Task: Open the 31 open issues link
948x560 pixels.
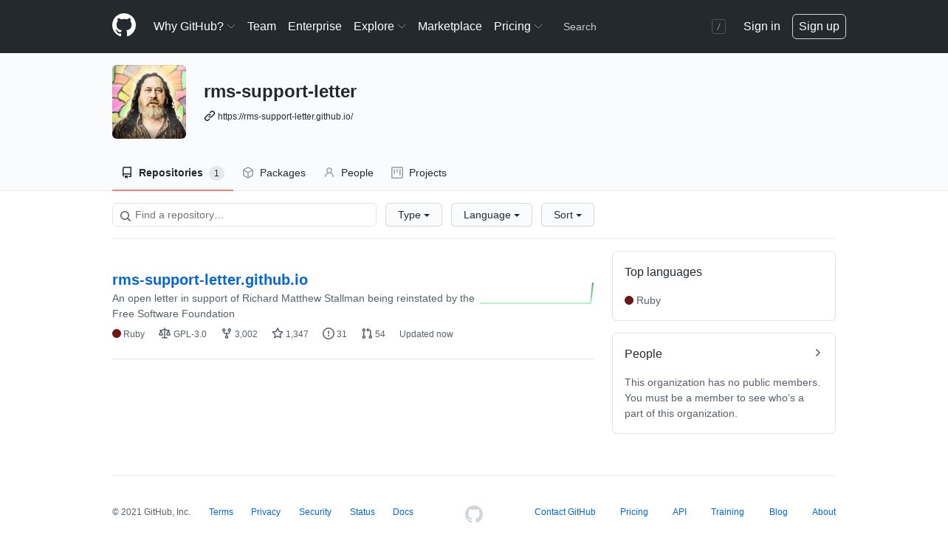Action: pyautogui.click(x=334, y=334)
